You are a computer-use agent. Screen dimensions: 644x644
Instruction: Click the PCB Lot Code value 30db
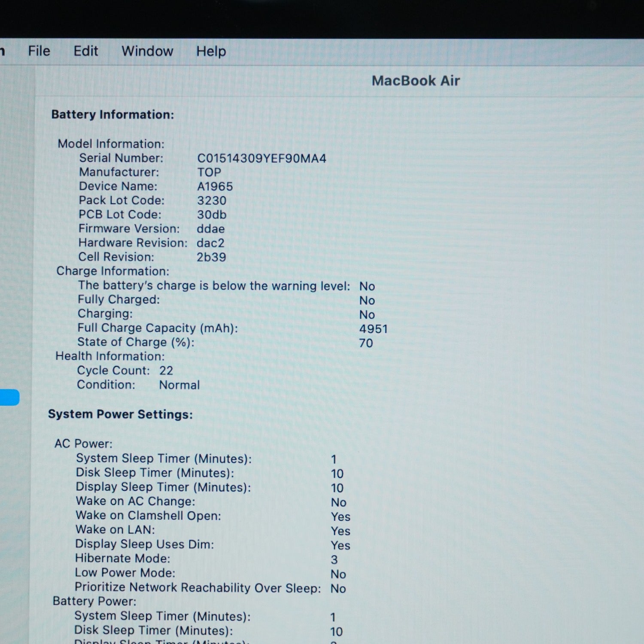[x=212, y=215]
